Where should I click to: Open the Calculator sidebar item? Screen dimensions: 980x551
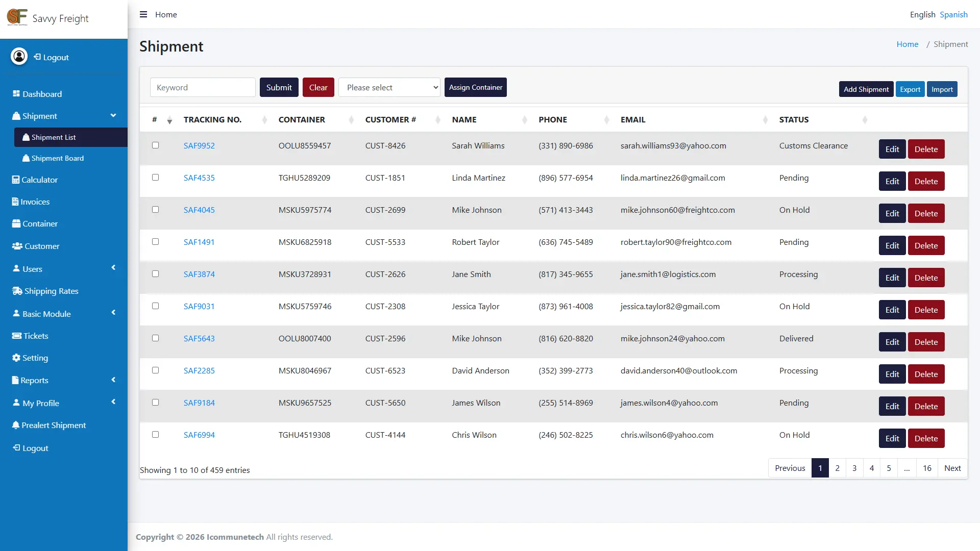click(x=35, y=180)
